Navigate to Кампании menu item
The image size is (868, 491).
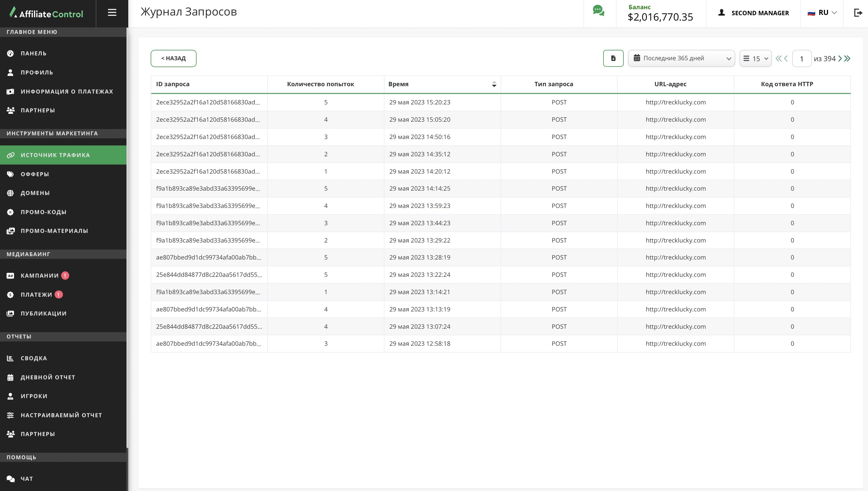pyautogui.click(x=39, y=276)
